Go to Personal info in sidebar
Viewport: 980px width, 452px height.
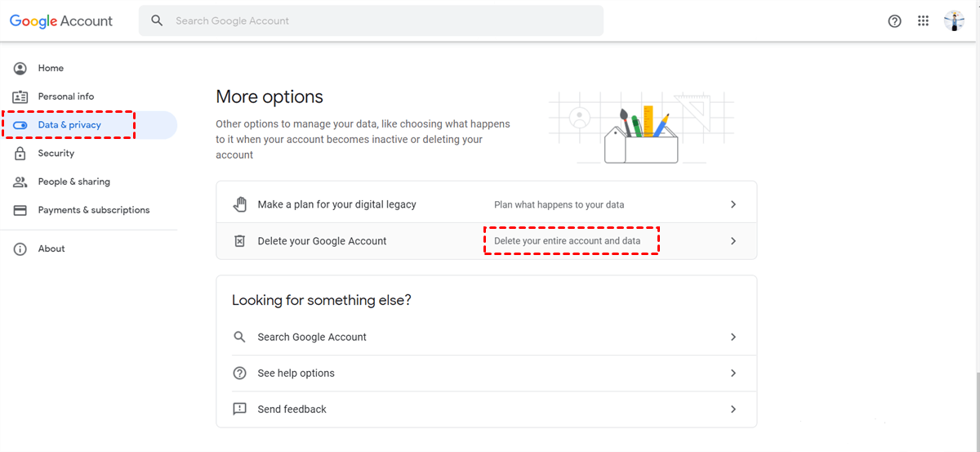(65, 96)
